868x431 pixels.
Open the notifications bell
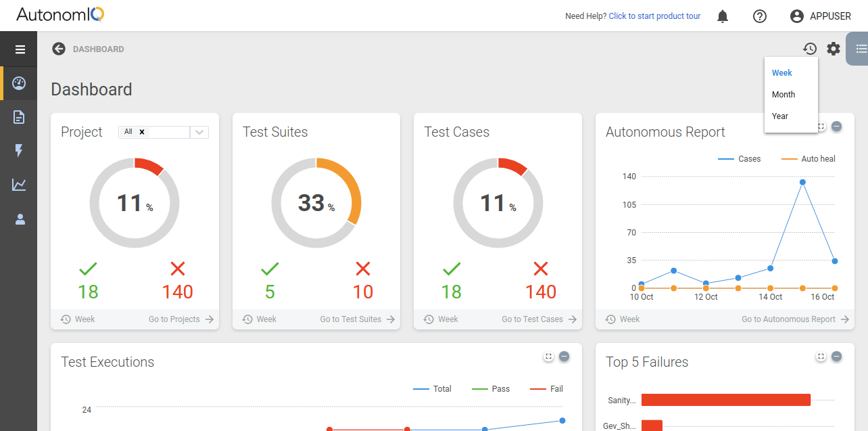pyautogui.click(x=723, y=16)
